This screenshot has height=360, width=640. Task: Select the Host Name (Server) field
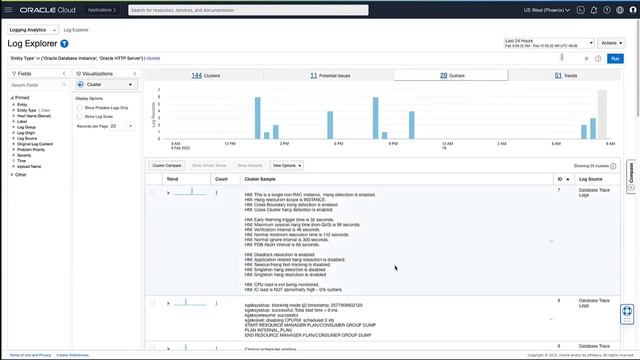tap(34, 116)
